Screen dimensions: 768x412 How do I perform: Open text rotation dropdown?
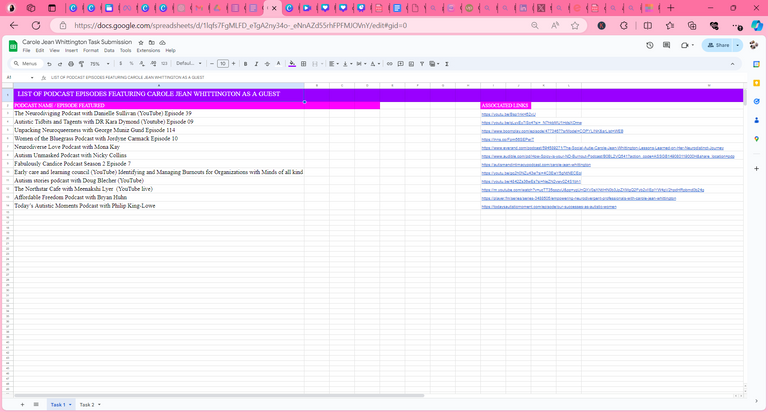(x=375, y=64)
